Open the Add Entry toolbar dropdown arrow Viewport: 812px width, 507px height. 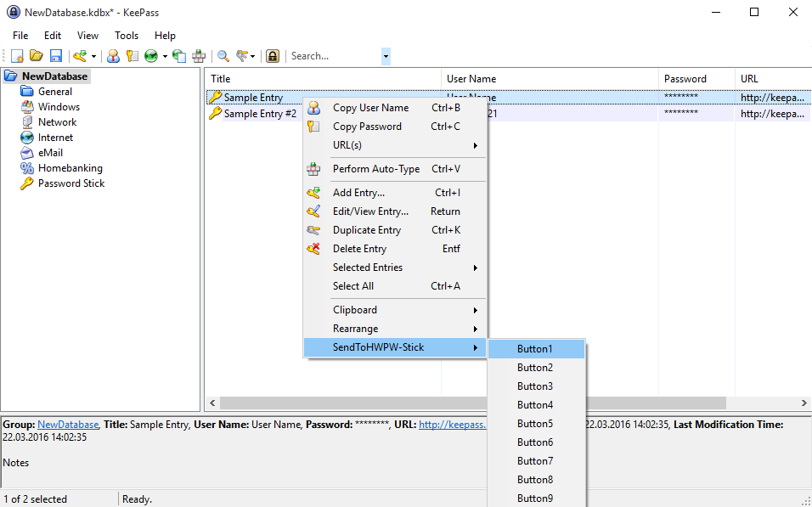click(x=93, y=56)
